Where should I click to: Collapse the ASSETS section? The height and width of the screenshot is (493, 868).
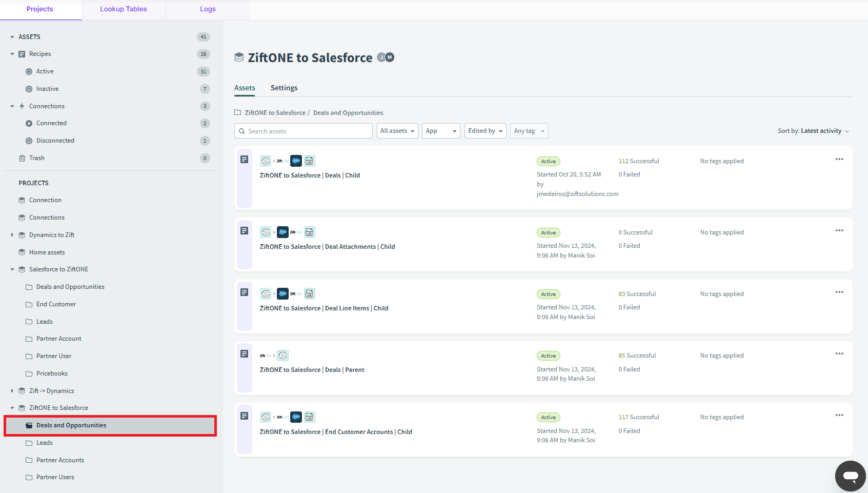click(x=12, y=37)
